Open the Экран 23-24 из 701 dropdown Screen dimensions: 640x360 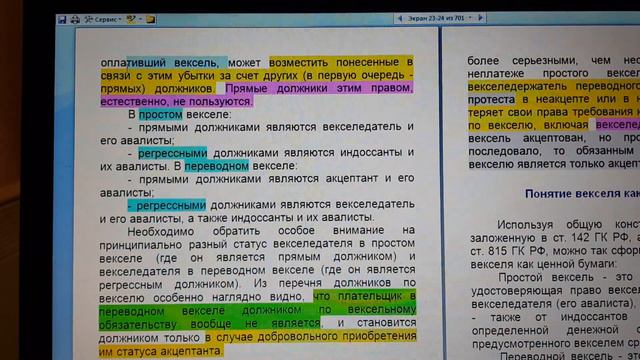(x=439, y=18)
